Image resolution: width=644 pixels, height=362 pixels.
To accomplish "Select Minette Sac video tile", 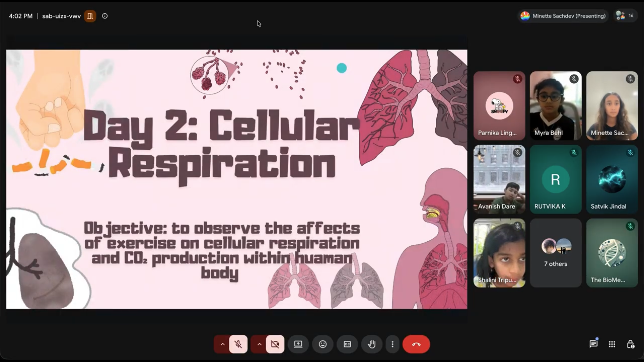I will [612, 106].
